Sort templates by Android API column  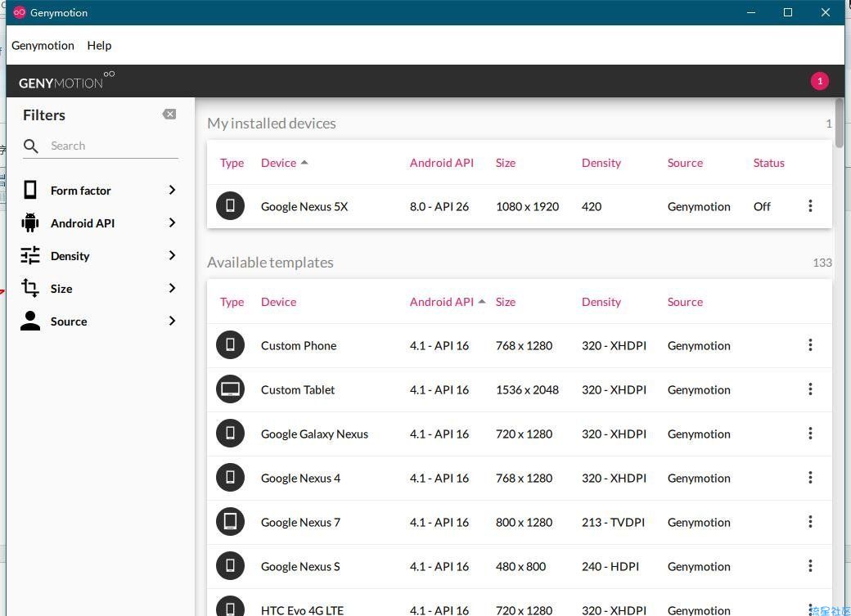[448, 302]
